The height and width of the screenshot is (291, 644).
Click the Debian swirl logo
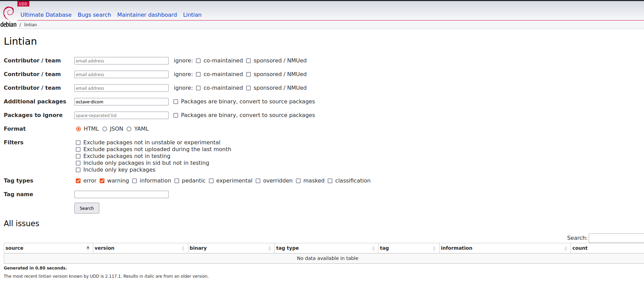9,17
